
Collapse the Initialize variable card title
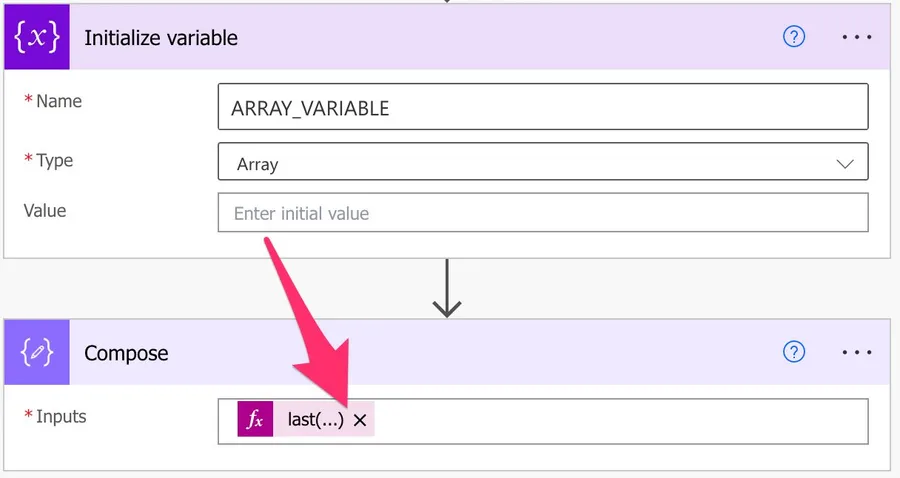(x=161, y=38)
